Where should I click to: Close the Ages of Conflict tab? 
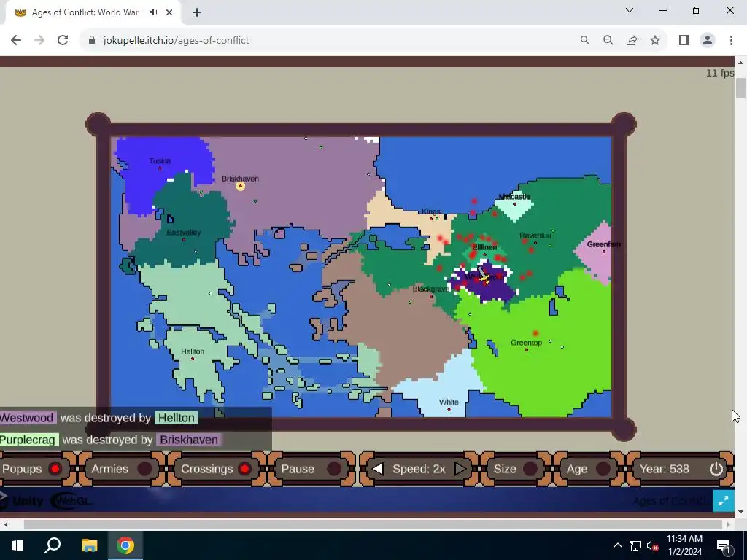[x=169, y=12]
